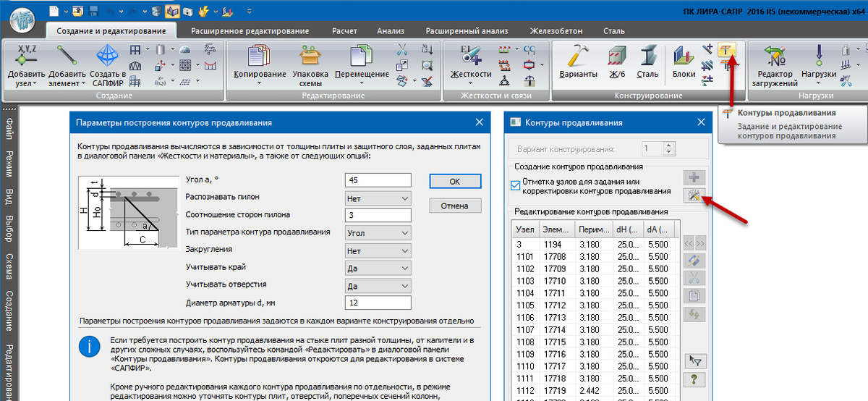Click Отмена in contour parameters dialog
The image size is (868, 401).
click(455, 206)
